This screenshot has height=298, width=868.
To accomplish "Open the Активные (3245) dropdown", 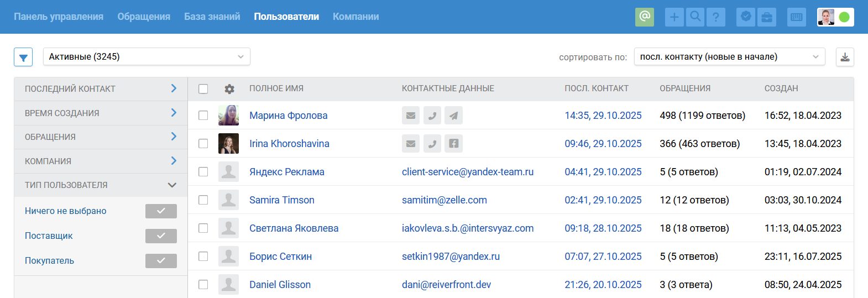I will (x=147, y=56).
